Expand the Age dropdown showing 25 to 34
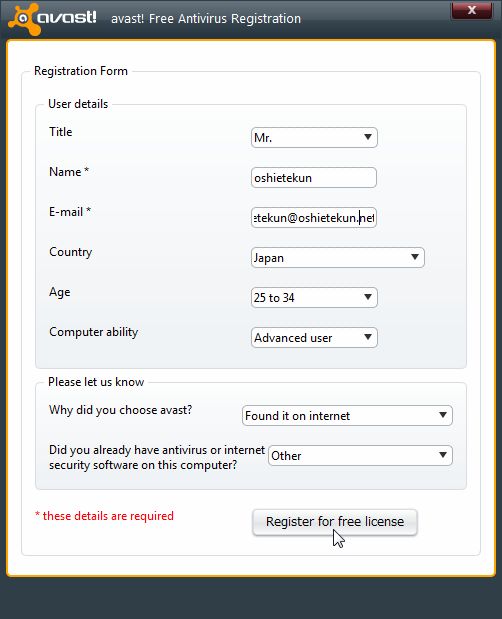 tap(314, 298)
